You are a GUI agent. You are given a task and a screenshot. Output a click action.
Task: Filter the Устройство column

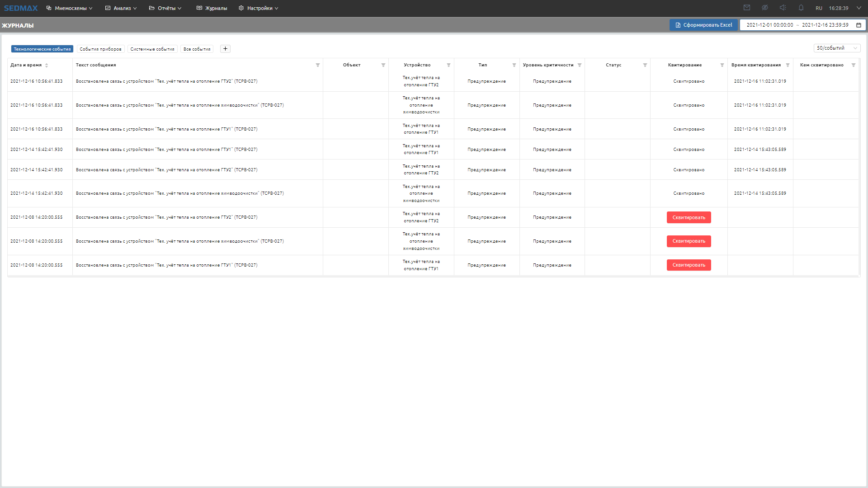point(448,65)
